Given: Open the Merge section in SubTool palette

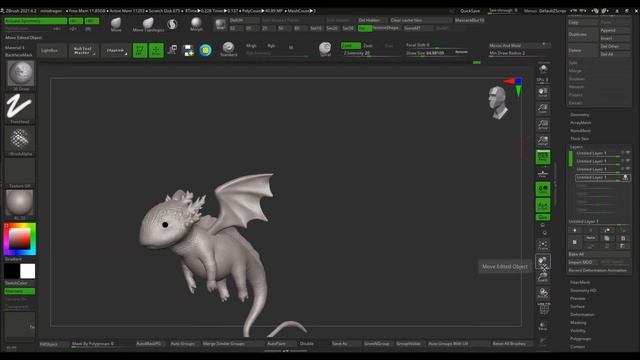Looking at the screenshot, I should tap(575, 71).
